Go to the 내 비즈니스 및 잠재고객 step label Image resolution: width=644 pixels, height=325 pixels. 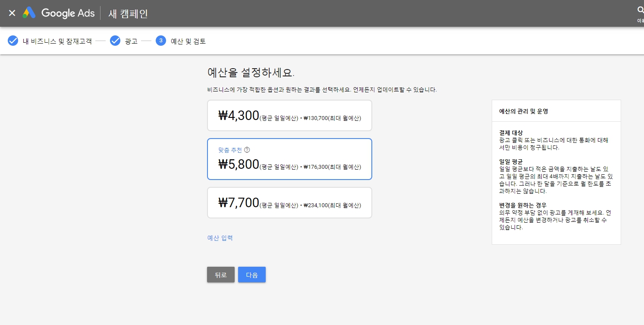pyautogui.click(x=57, y=41)
